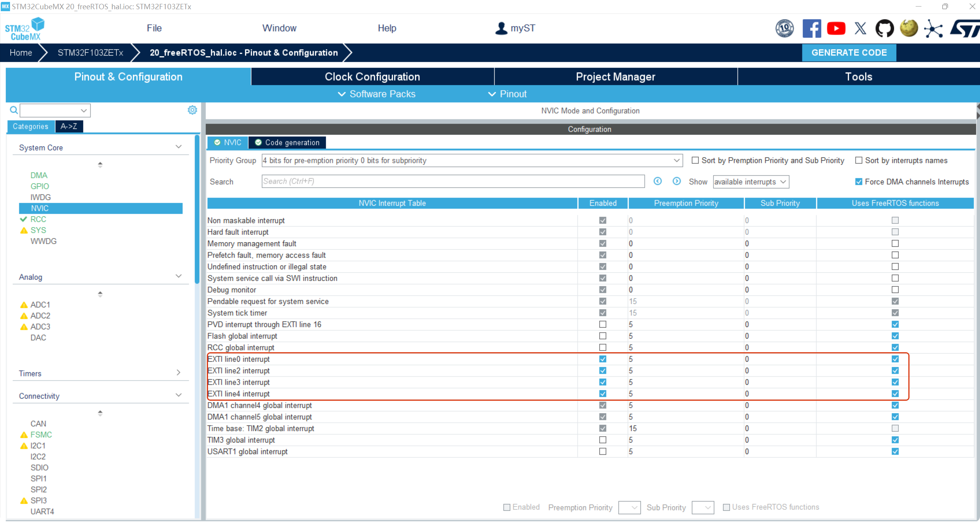Enable the USART1 global interrupt checkbox
The width and height of the screenshot is (980, 522).
pos(603,451)
